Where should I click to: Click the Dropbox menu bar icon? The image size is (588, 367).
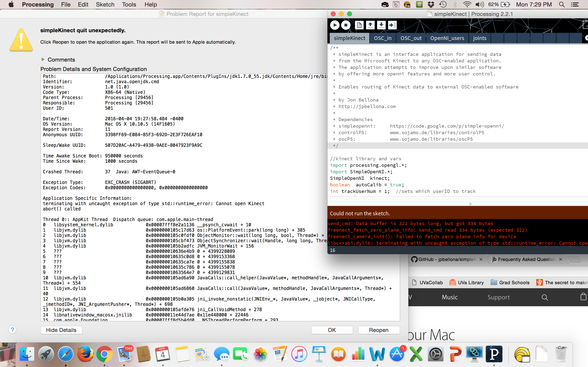tap(431, 4)
